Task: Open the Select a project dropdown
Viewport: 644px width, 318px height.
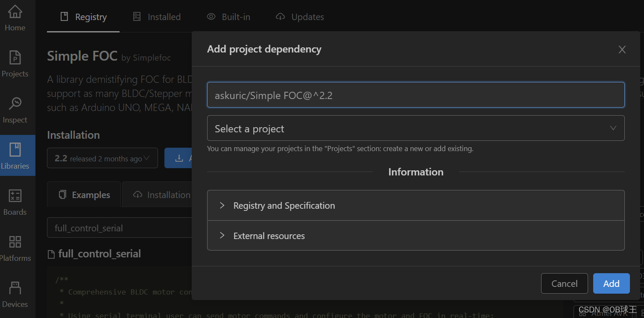Action: (416, 128)
